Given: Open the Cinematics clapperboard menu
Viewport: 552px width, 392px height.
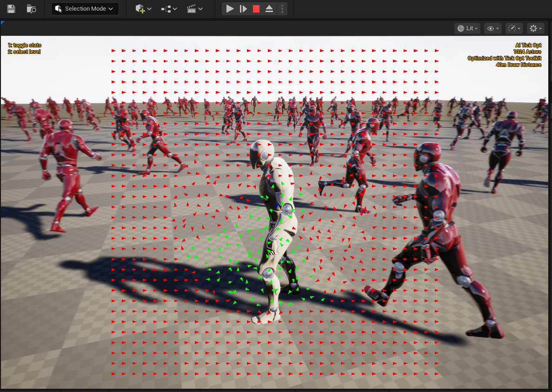Looking at the screenshot, I should pyautogui.click(x=194, y=9).
